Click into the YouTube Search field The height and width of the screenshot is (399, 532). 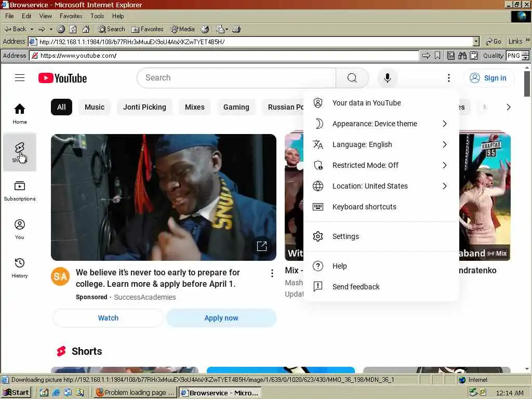pos(236,78)
